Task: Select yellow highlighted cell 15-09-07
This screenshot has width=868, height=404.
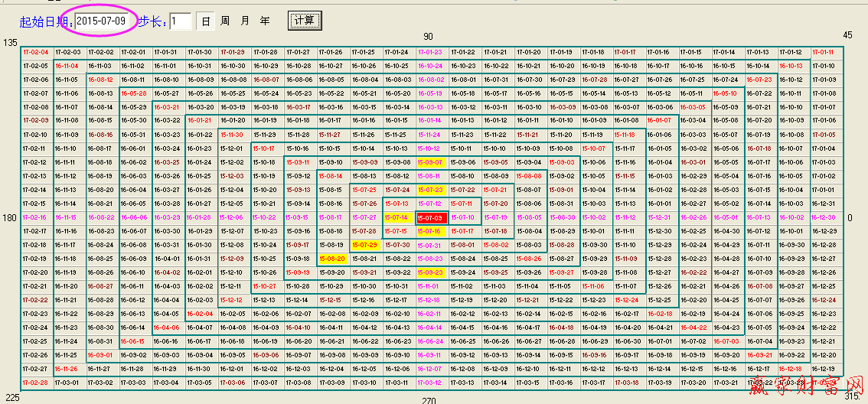Action: point(429,162)
